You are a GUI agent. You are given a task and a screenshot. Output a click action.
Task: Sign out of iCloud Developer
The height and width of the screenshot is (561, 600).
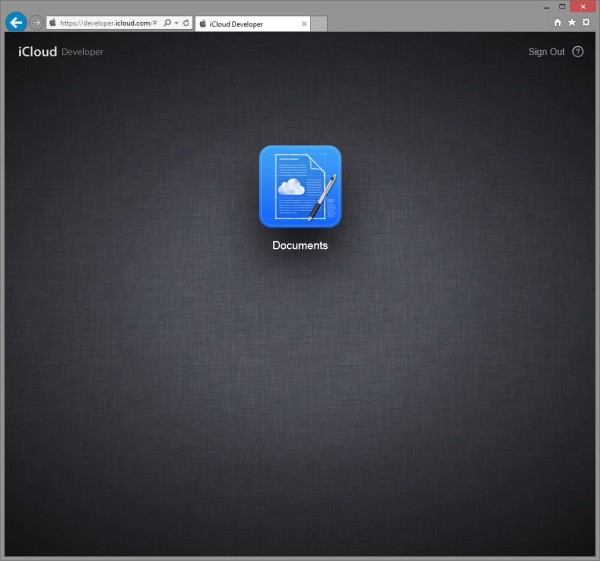(546, 52)
